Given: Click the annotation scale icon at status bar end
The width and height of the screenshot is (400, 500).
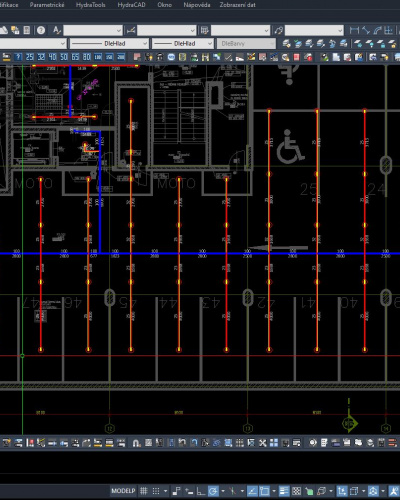Looking at the screenshot, I should point(394,491).
